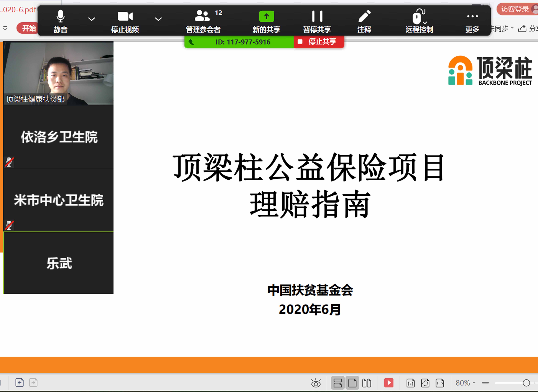
Task: Switch to the 开始 ribbon tab
Action: click(x=27, y=28)
